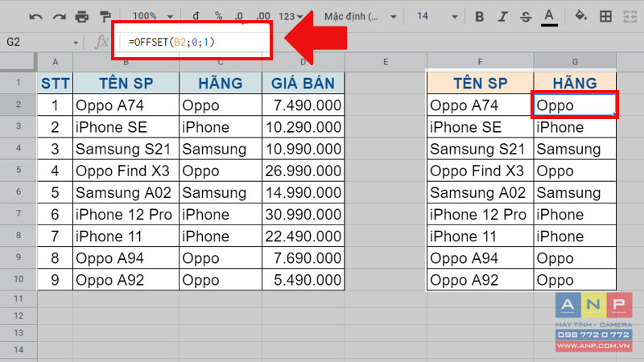
Task: Click cell B3 iPhone SE
Action: click(126, 127)
